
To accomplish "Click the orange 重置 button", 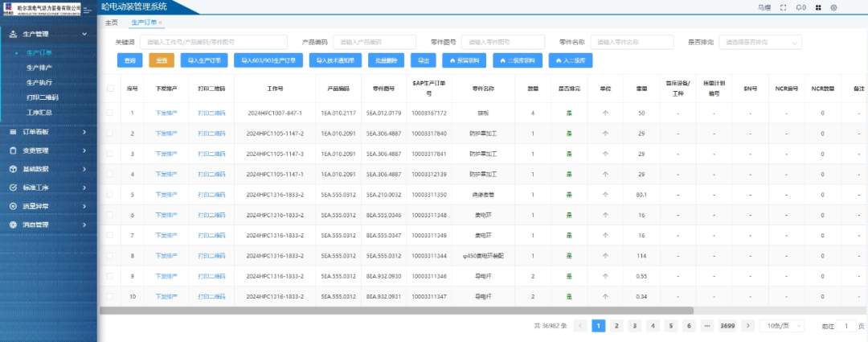I will tap(162, 60).
